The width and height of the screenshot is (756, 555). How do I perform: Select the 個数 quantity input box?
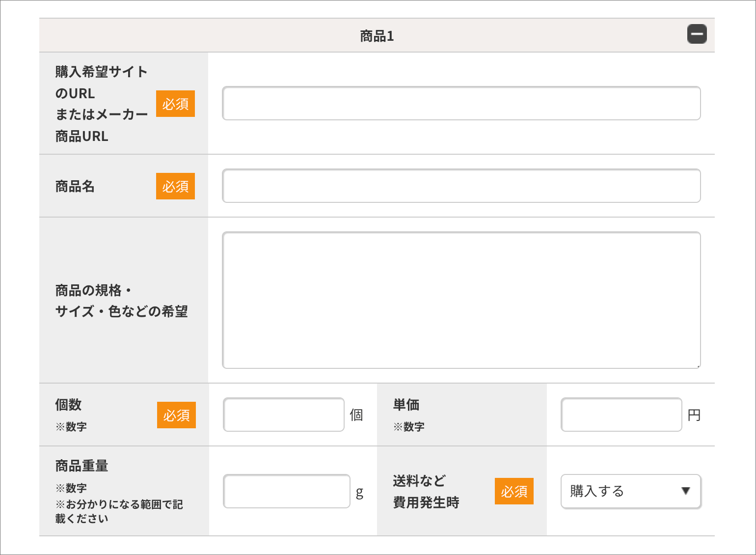pos(283,415)
